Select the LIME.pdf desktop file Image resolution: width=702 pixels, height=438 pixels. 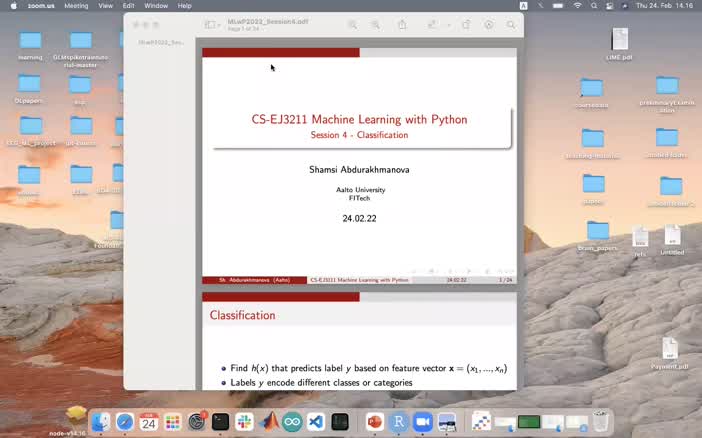pos(620,44)
